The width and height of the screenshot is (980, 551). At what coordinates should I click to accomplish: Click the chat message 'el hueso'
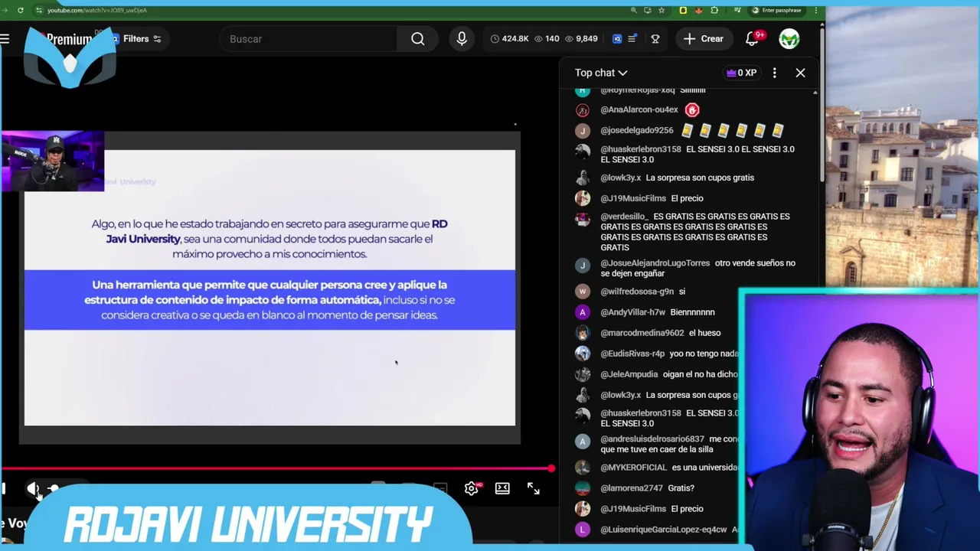(704, 333)
